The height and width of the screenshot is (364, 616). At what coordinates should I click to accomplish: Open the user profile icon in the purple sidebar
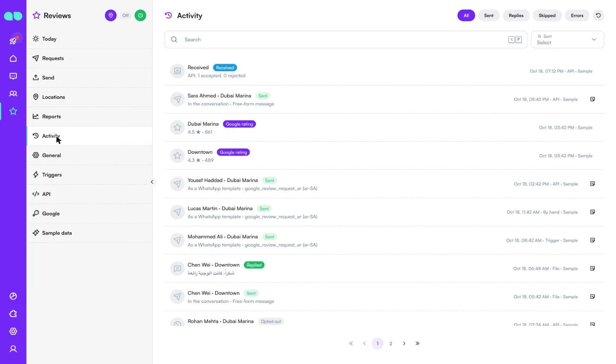[x=13, y=349]
